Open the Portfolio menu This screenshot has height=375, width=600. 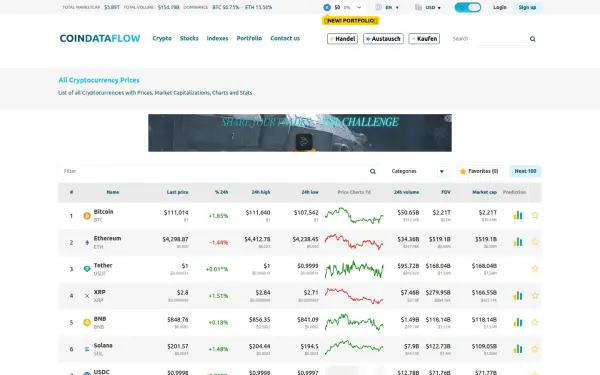pos(249,38)
